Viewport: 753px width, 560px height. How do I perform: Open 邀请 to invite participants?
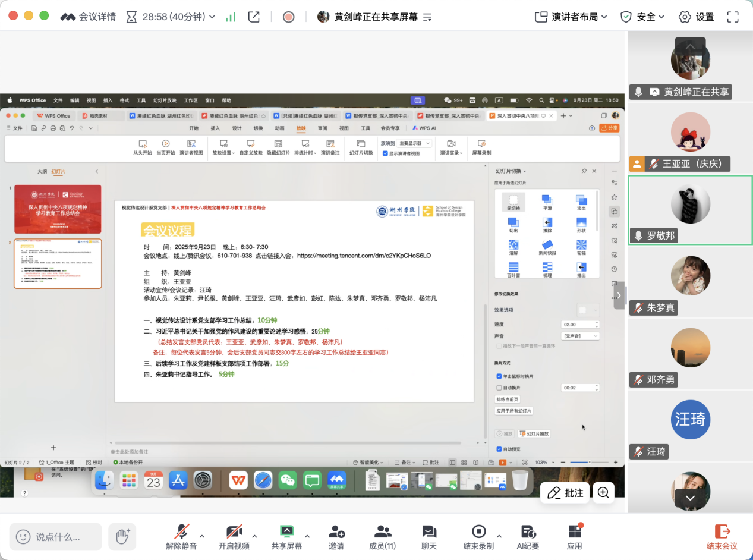coord(336,537)
